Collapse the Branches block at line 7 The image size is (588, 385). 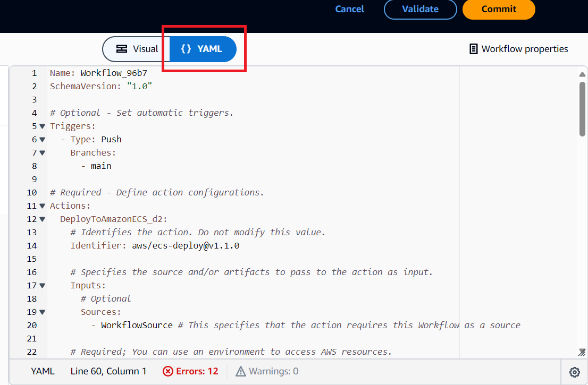point(43,153)
